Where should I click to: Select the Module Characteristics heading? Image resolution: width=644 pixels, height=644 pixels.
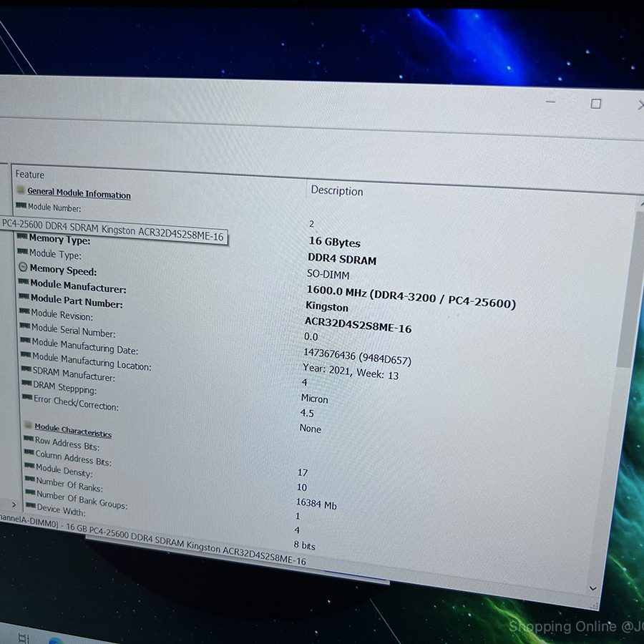pos(73,430)
